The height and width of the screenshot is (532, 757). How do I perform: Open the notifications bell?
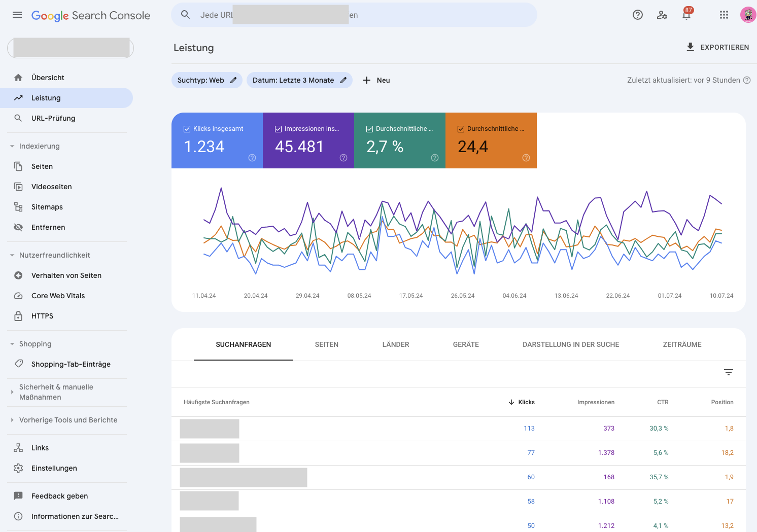point(686,15)
